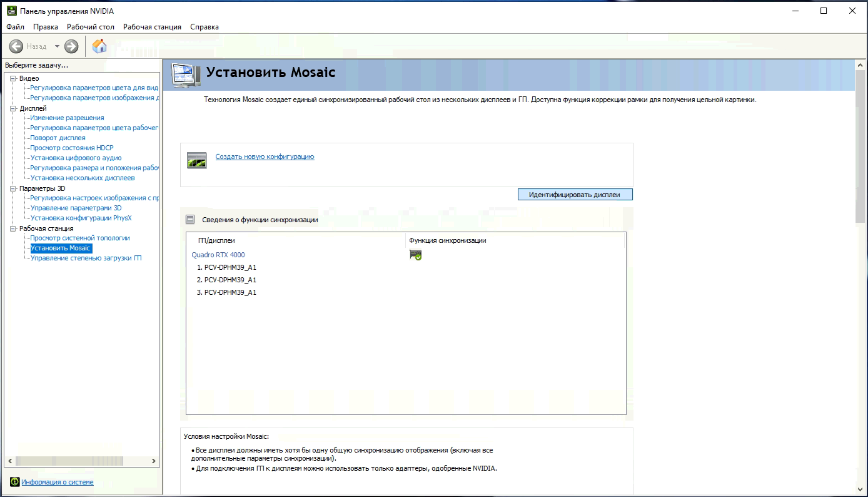Click the Back arrow icon
This screenshot has width=868, height=497.
(16, 46)
